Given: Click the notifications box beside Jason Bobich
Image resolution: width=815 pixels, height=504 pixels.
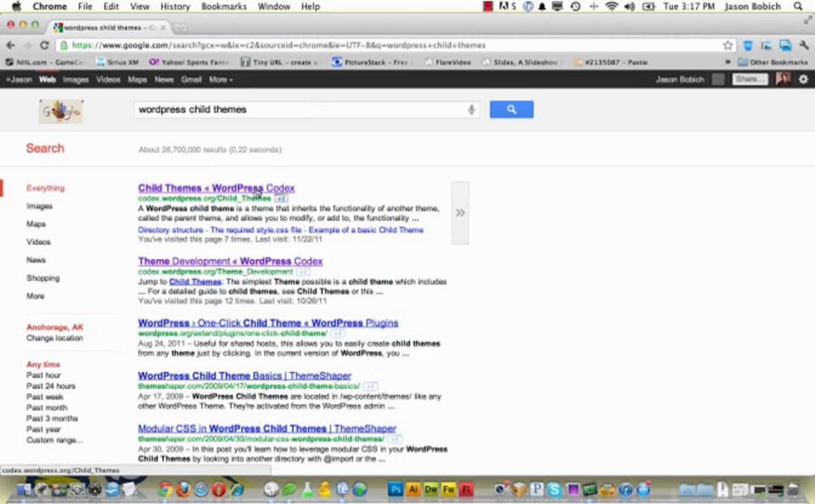Looking at the screenshot, I should [718, 79].
